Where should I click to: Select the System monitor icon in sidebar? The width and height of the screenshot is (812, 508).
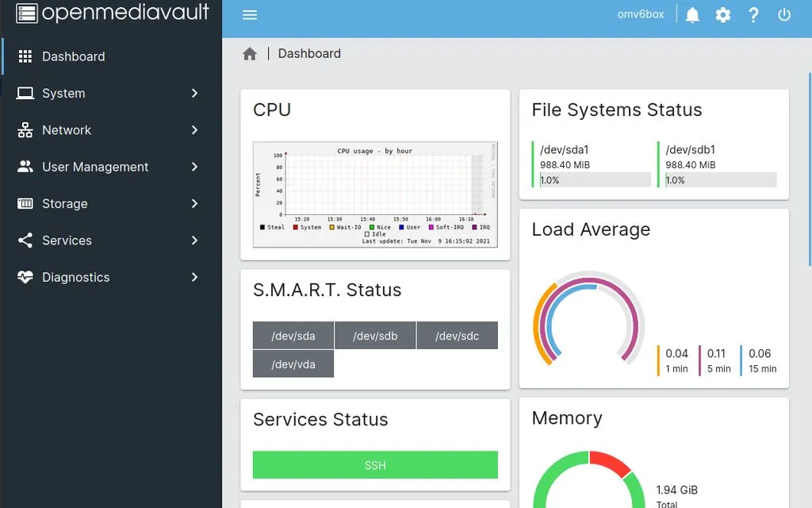24,93
